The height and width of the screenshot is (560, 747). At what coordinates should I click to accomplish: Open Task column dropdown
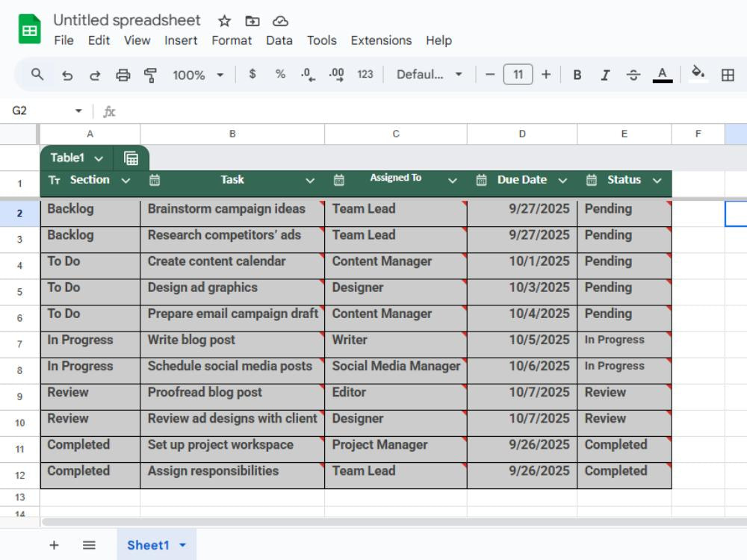[310, 181]
